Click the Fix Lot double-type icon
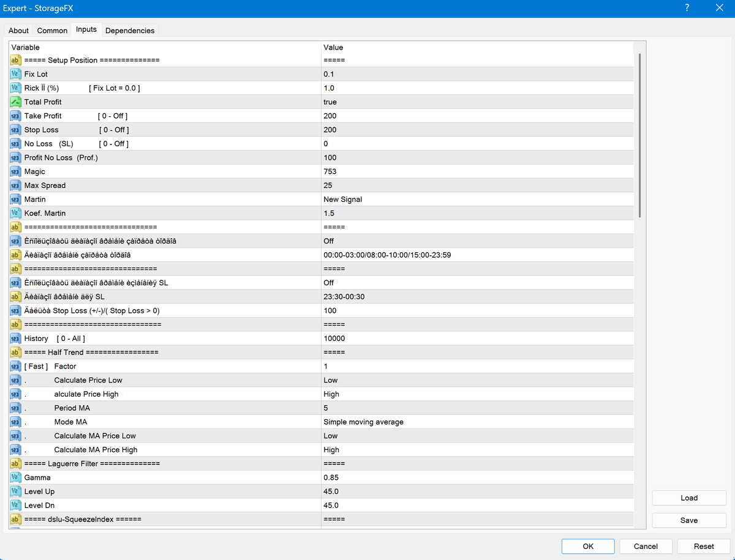 (16, 74)
